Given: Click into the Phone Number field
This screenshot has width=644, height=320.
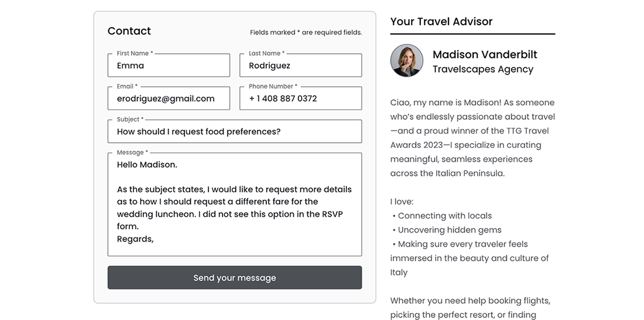Looking at the screenshot, I should tap(300, 98).
